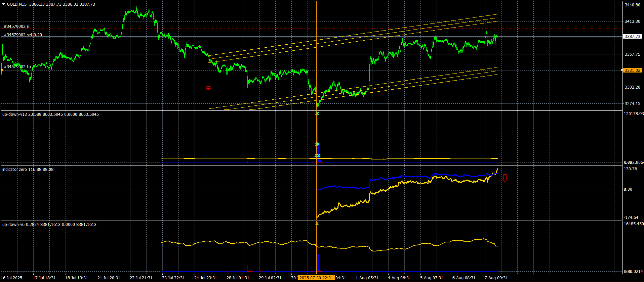Click the red floppy disk icon on chart
This screenshot has height=282, width=644.
point(208,89)
